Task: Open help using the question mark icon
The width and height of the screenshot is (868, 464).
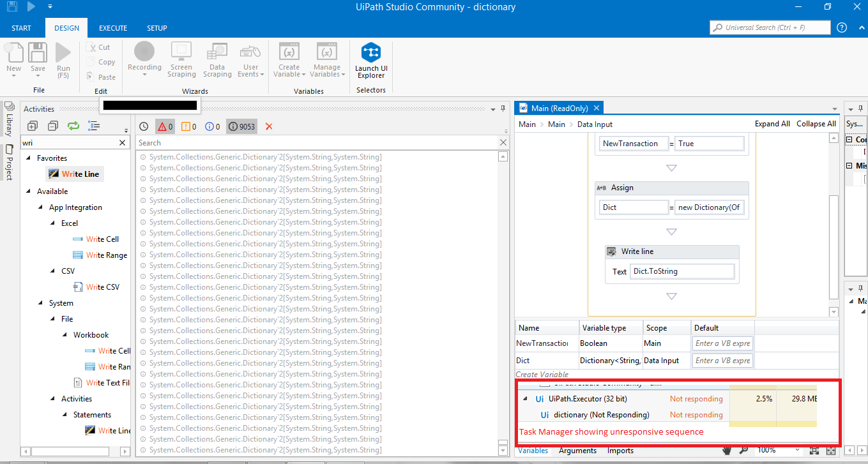Action: (x=842, y=27)
